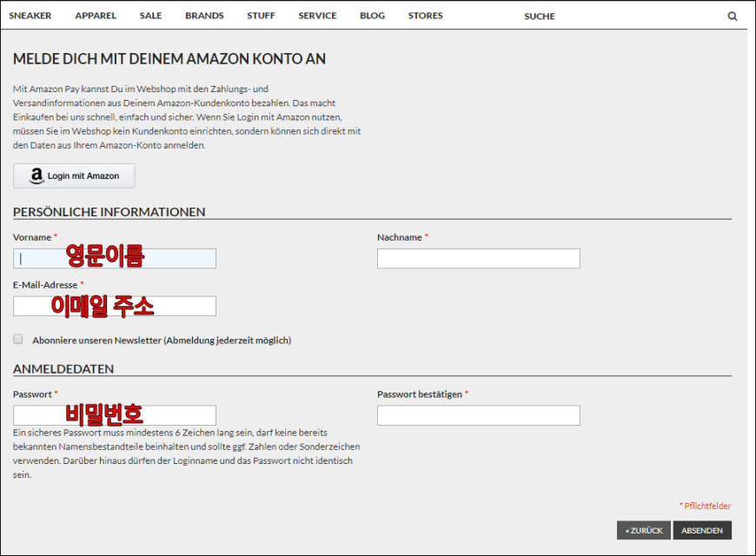Click the Login mit Amazon button
Image resolution: width=756 pixels, height=556 pixels.
click(x=74, y=175)
